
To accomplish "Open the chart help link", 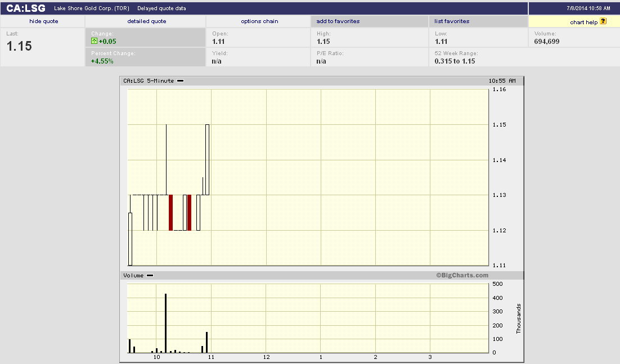I will (x=583, y=22).
